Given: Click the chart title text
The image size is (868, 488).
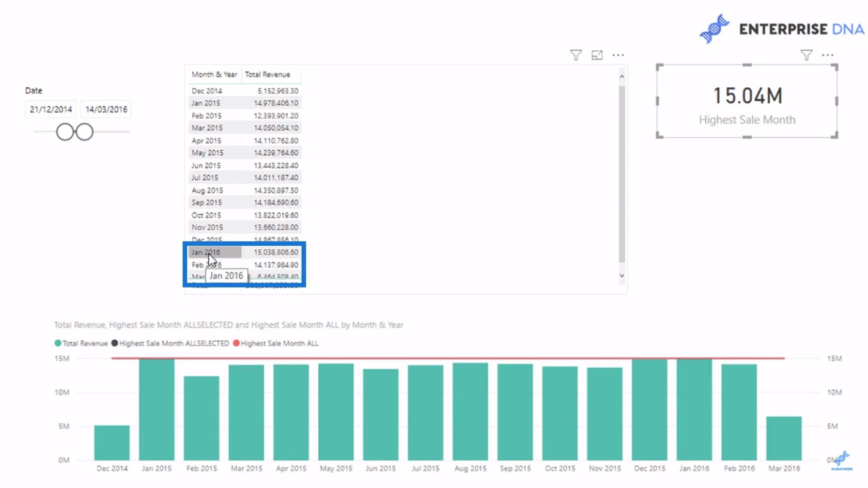Looking at the screenshot, I should [228, 325].
